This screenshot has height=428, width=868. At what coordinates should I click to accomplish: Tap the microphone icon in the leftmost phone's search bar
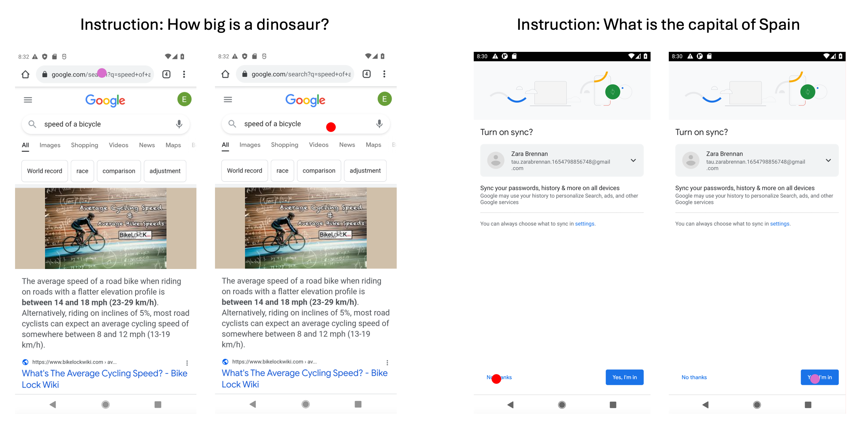point(179,124)
